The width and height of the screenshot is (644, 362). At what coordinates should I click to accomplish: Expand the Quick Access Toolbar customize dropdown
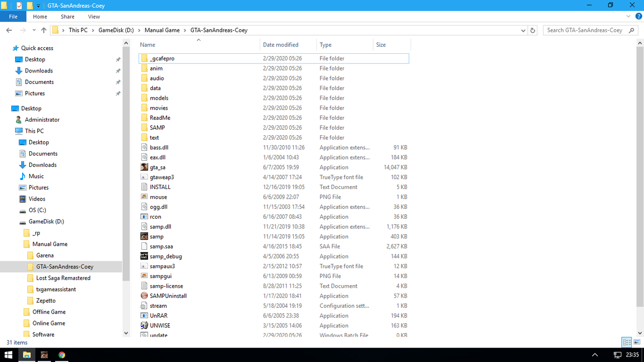click(x=39, y=6)
